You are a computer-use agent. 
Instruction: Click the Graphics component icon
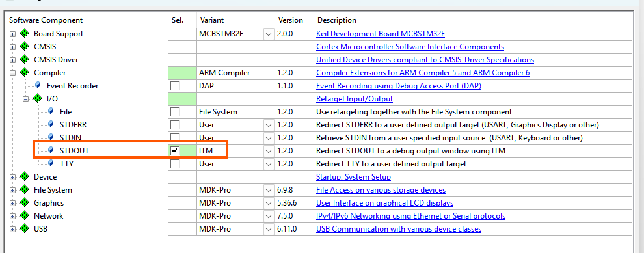25,203
